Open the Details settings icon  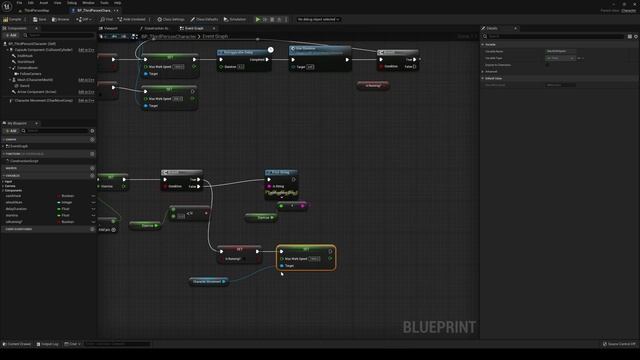tap(636, 36)
